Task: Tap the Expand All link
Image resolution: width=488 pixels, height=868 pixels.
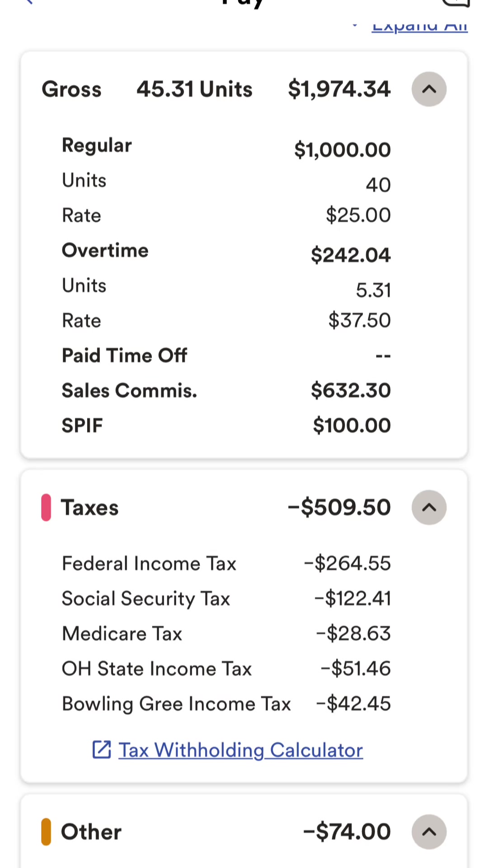Action: (x=419, y=26)
